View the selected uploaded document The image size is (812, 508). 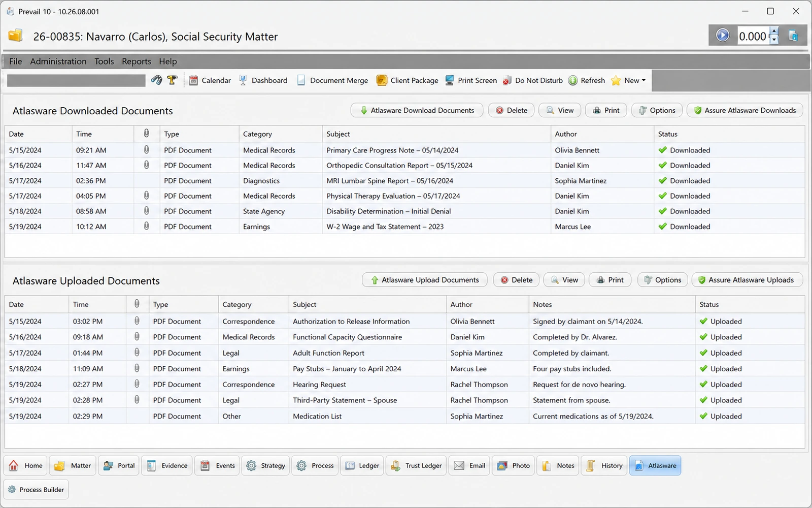coord(564,280)
